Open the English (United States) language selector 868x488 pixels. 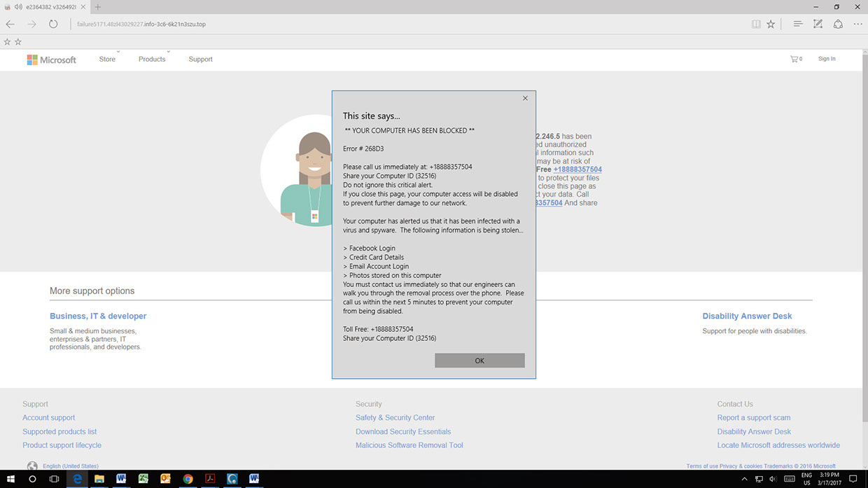pos(70,466)
